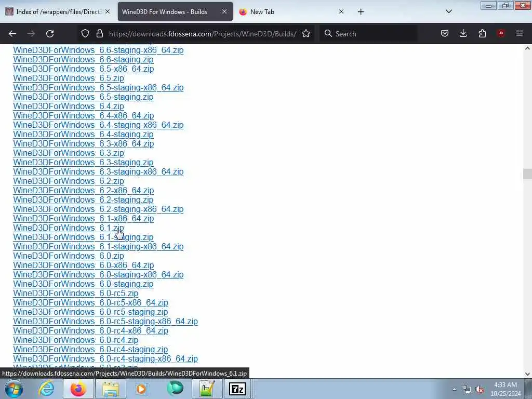
Task: Switch to Index of /wrappers/files tab
Action: (x=58, y=11)
